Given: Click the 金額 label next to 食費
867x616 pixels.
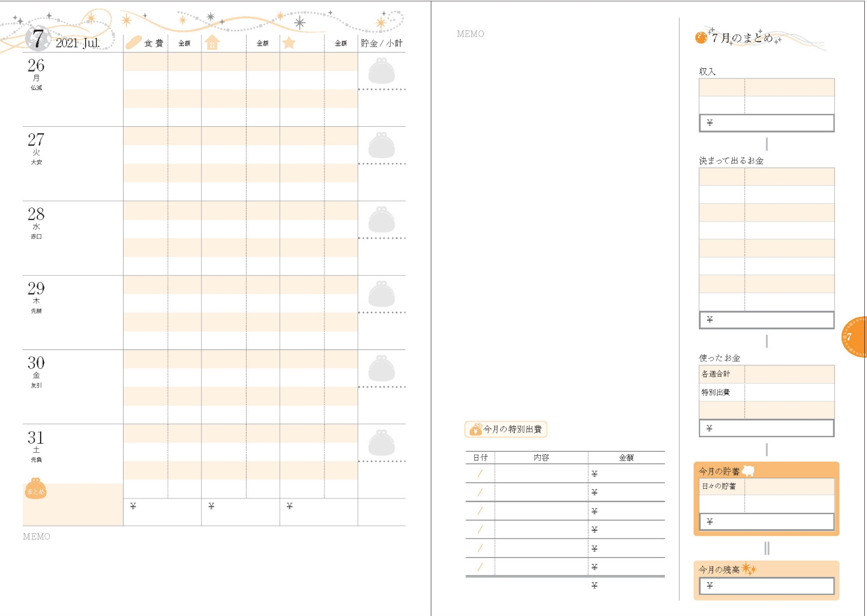Looking at the screenshot, I should 184,43.
